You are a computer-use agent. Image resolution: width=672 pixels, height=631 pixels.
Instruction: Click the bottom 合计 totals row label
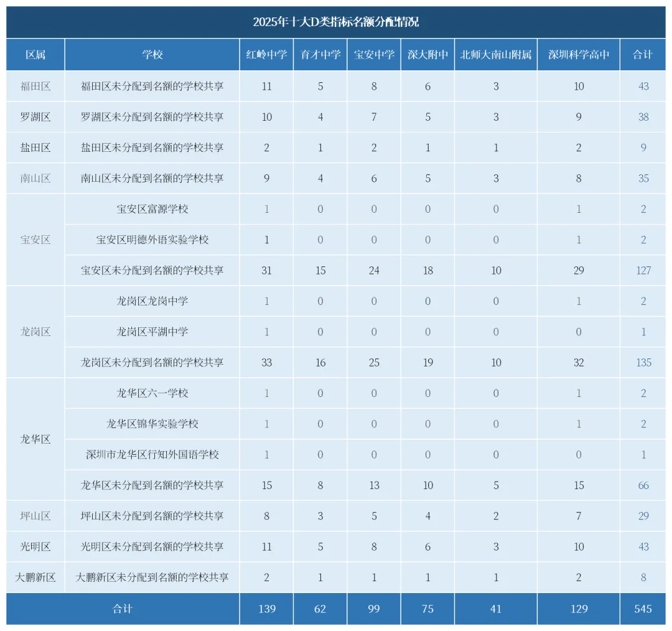coord(123,609)
